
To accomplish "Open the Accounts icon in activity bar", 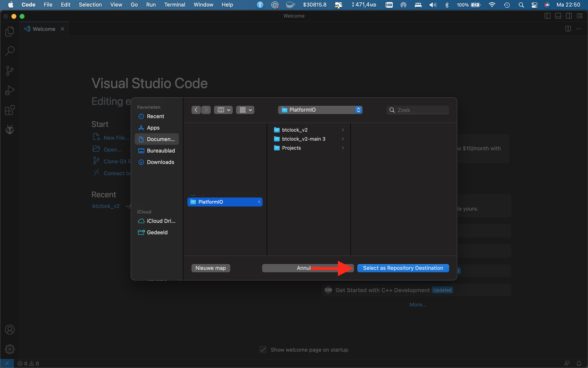I will 10,330.
